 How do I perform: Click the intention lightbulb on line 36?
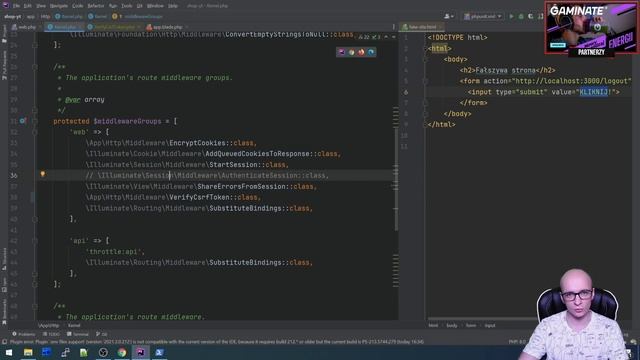coord(42,174)
